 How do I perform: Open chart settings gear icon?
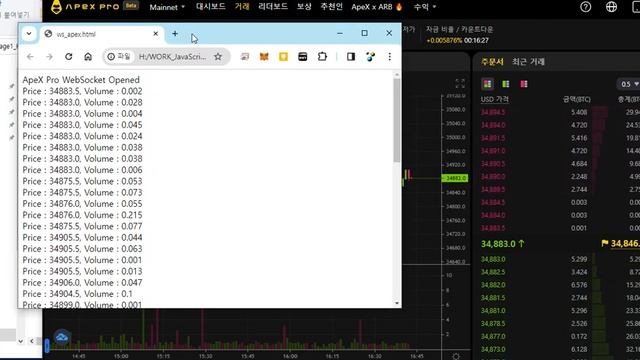(456, 356)
